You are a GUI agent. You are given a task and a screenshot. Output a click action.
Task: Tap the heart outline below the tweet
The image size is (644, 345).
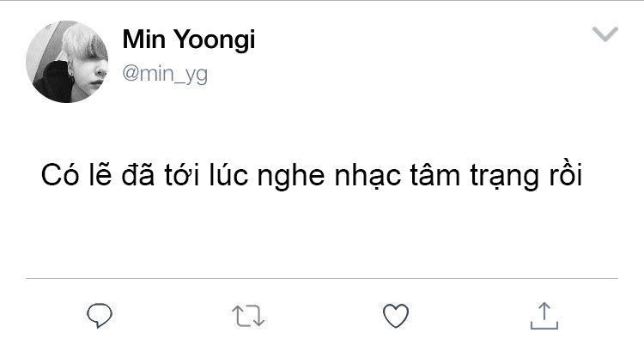(396, 316)
